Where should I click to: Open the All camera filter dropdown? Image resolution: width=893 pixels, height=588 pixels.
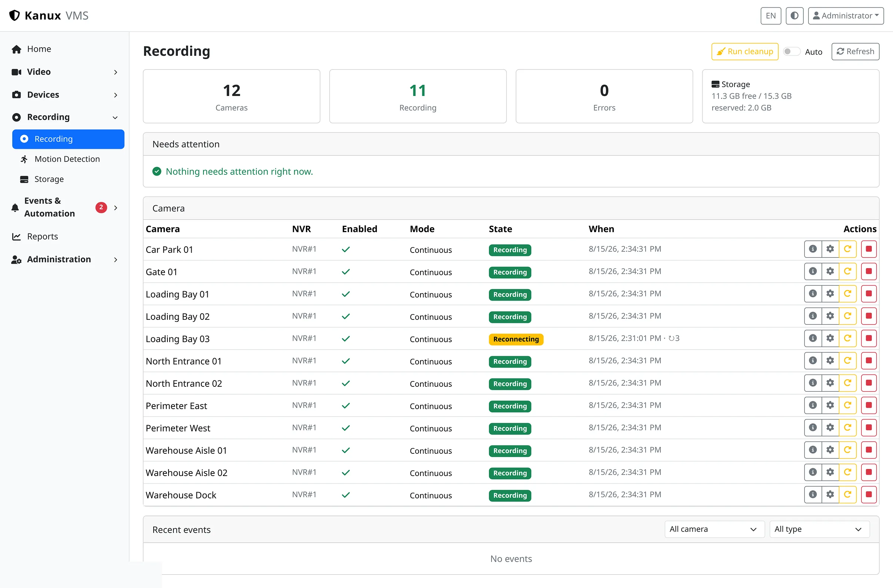tap(714, 530)
